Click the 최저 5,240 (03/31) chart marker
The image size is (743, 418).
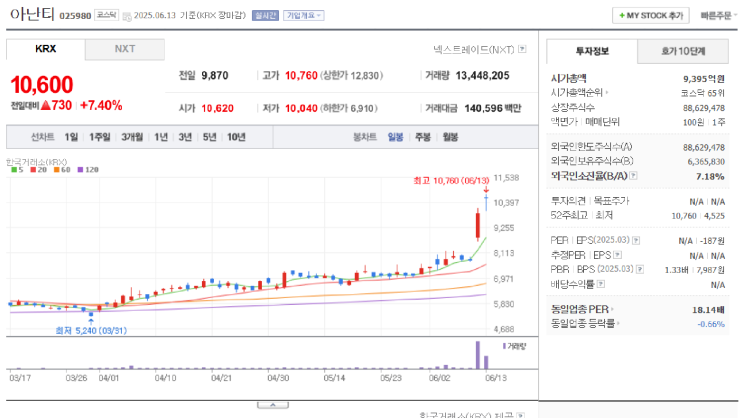91,330
